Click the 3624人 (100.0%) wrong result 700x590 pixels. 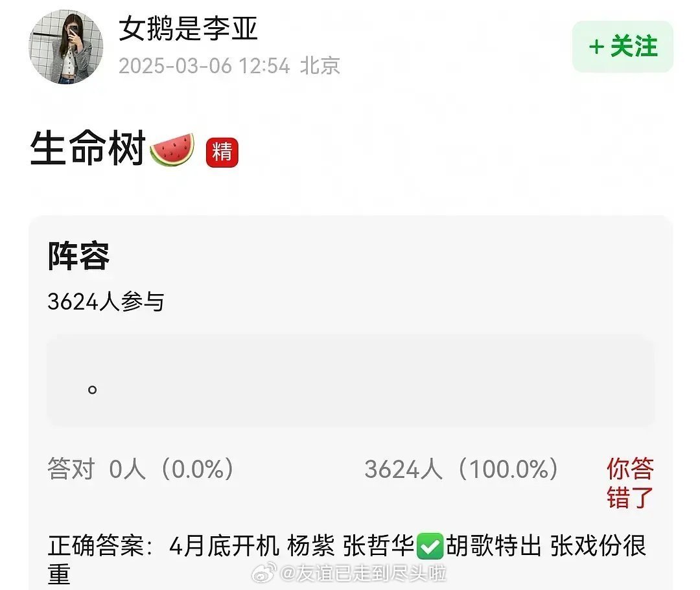click(x=461, y=469)
